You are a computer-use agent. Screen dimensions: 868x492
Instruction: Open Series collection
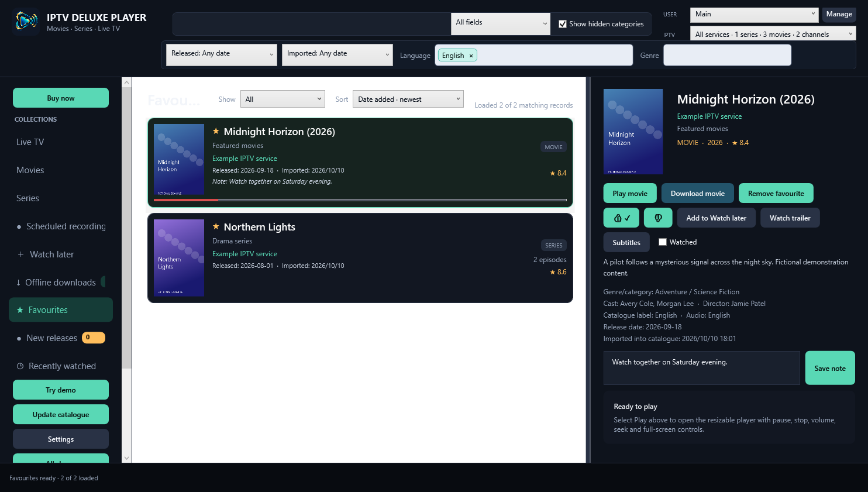(x=61, y=198)
